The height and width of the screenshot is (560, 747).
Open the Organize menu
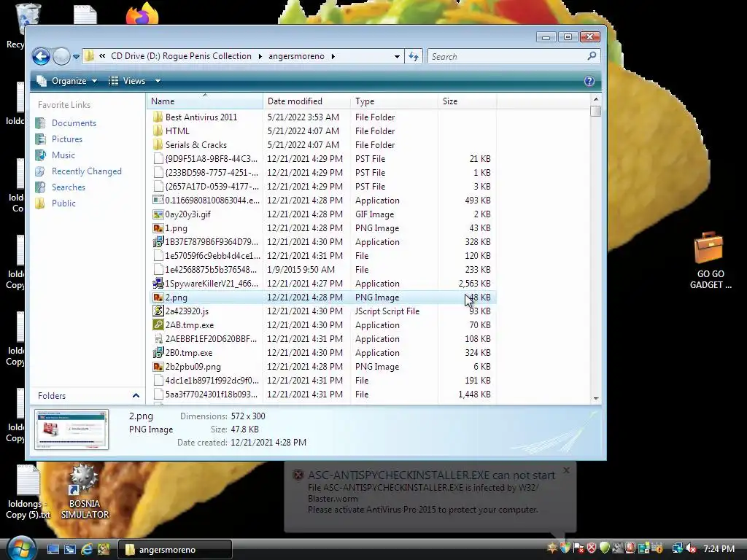(67, 81)
